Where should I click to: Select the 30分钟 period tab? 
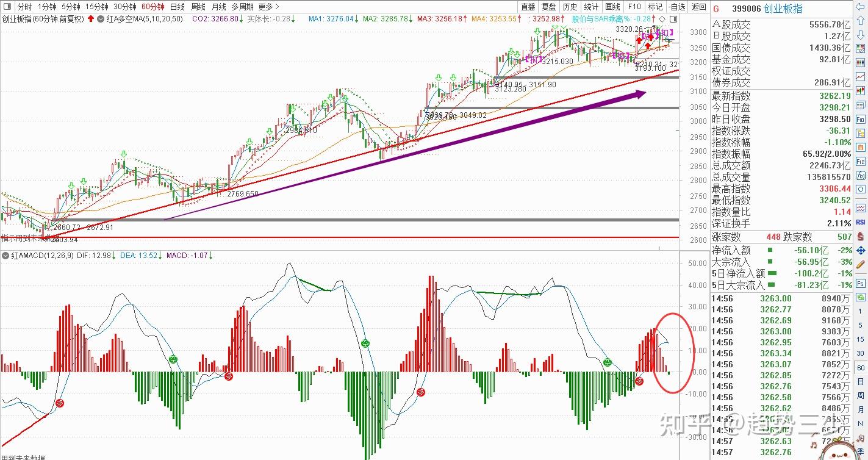coord(125,7)
